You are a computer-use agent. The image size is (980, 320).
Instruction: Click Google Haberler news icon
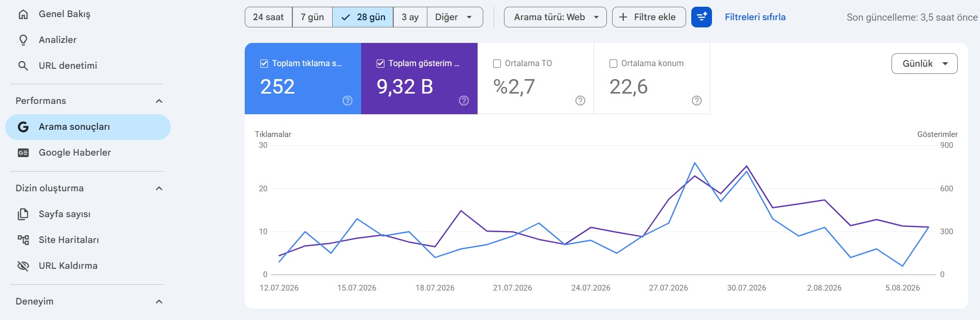pos(23,153)
